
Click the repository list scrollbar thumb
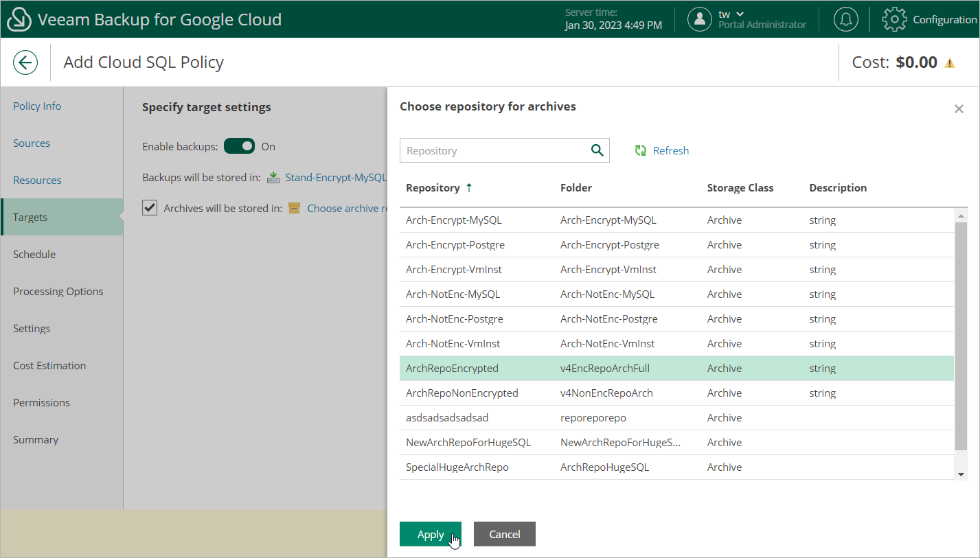coord(961,336)
